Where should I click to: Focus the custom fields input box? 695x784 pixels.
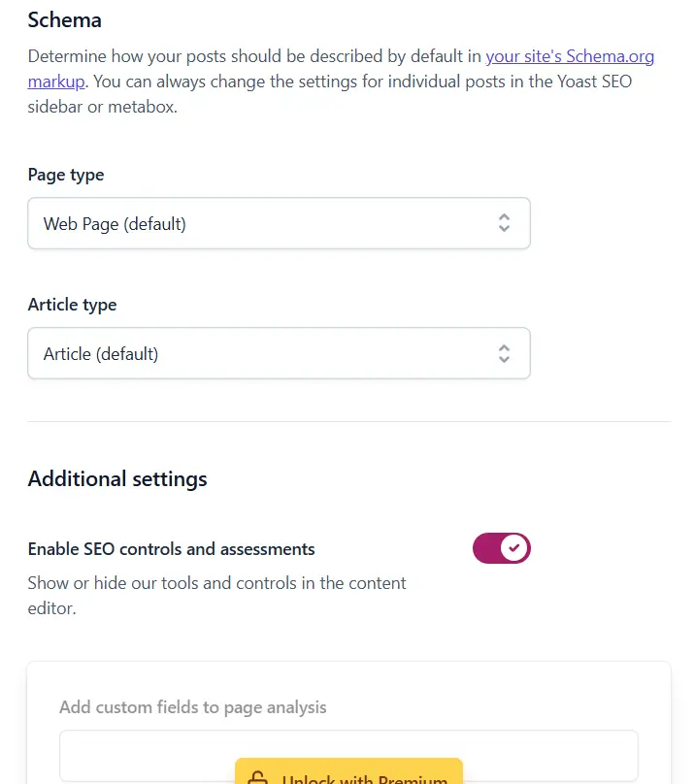point(146,755)
